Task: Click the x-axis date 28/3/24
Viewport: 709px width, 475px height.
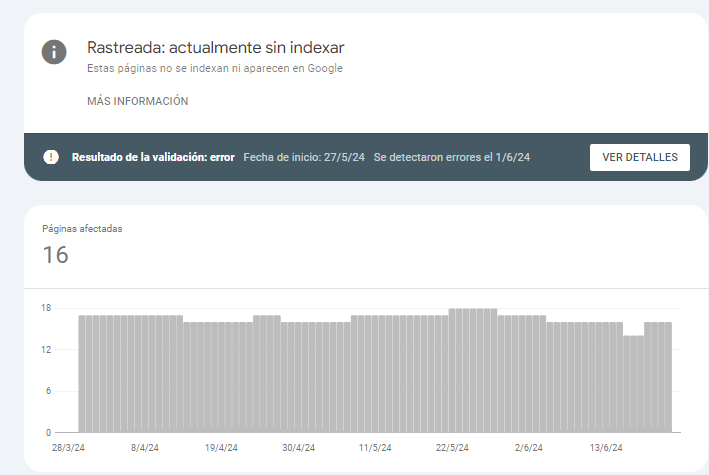Action: [68, 448]
